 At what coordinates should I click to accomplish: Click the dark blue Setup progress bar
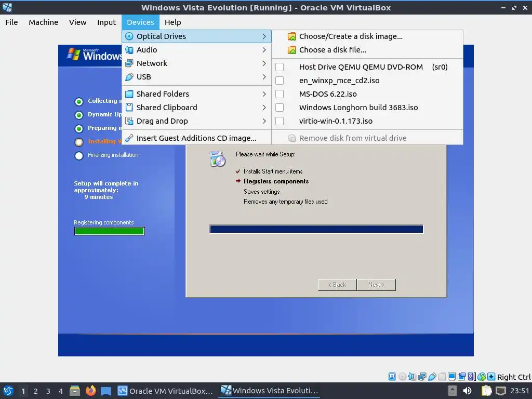316,229
